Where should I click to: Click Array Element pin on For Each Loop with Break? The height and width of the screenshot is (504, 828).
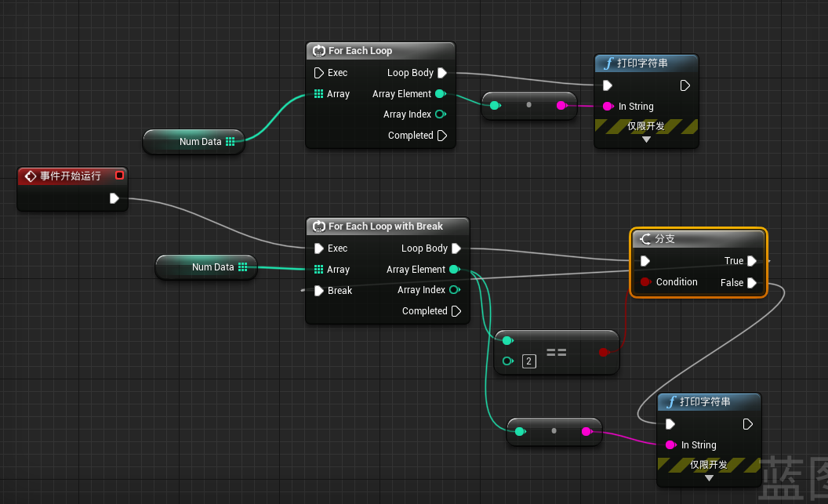pyautogui.click(x=454, y=270)
